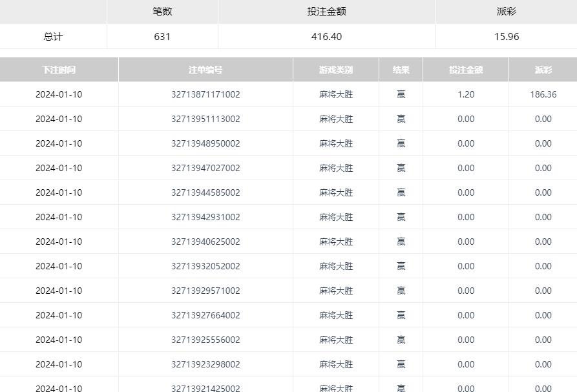Click 麻将大胜 in the 32713932052002 row
Viewport: 577px width, 392px height.
(x=336, y=266)
